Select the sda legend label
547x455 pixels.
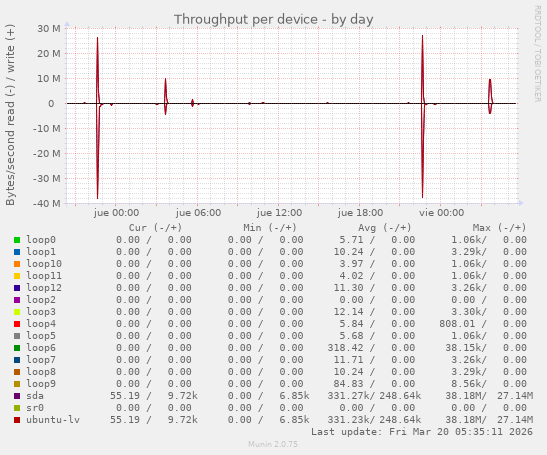35,396
